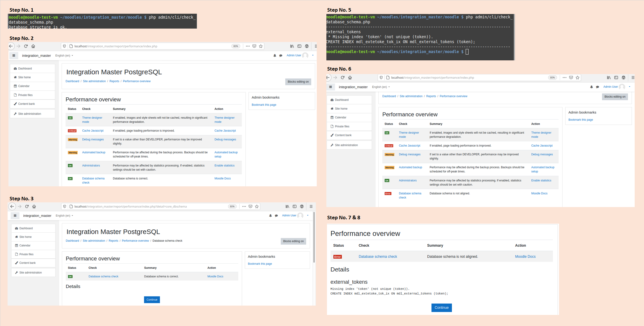This screenshot has width=644, height=326.
Task: Open Calendar in Step 3 sidebar
Action: point(33,246)
